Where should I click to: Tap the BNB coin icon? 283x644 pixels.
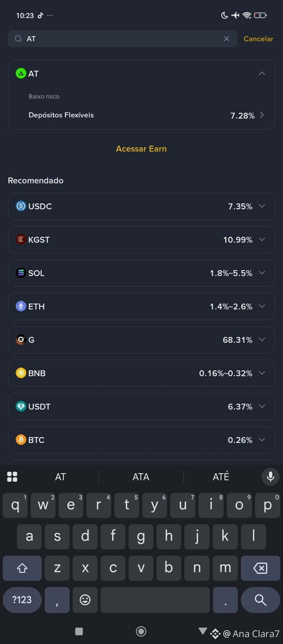click(21, 373)
